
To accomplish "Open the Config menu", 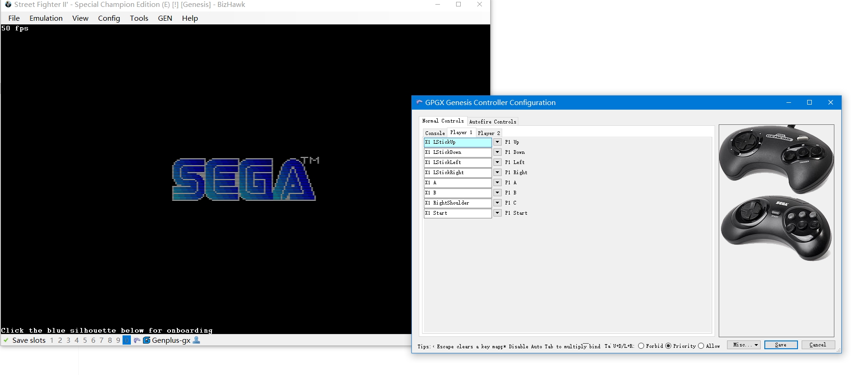I will tap(109, 18).
